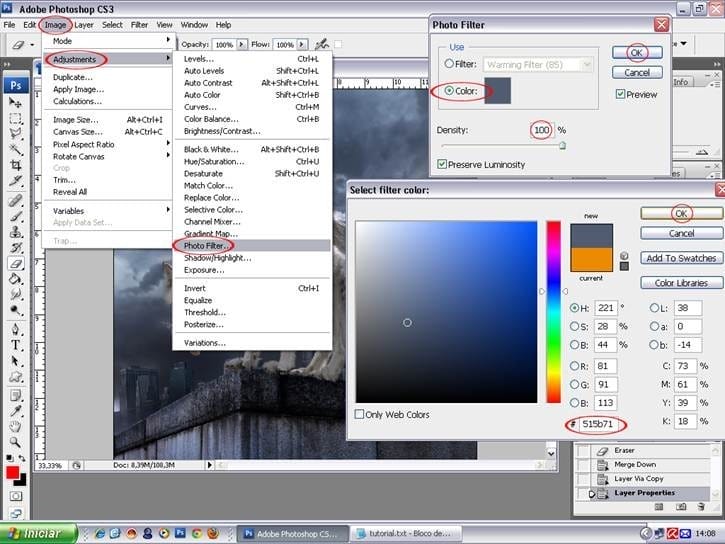725x544 pixels.
Task: Select the Custom Shape tool
Action: (x=15, y=377)
